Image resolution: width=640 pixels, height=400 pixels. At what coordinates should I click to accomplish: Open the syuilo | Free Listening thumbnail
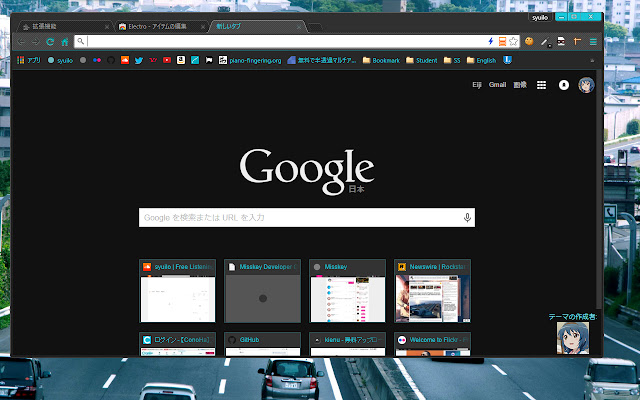click(x=178, y=291)
